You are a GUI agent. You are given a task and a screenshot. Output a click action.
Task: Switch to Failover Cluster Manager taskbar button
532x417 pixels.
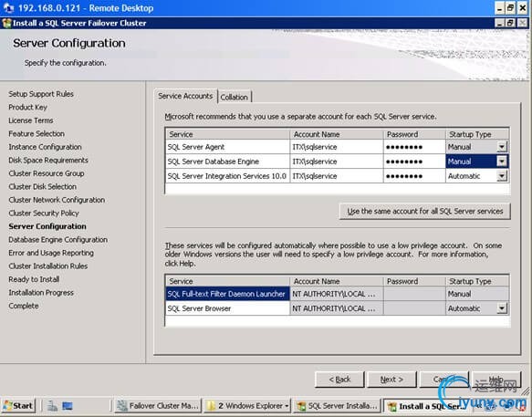click(x=158, y=406)
